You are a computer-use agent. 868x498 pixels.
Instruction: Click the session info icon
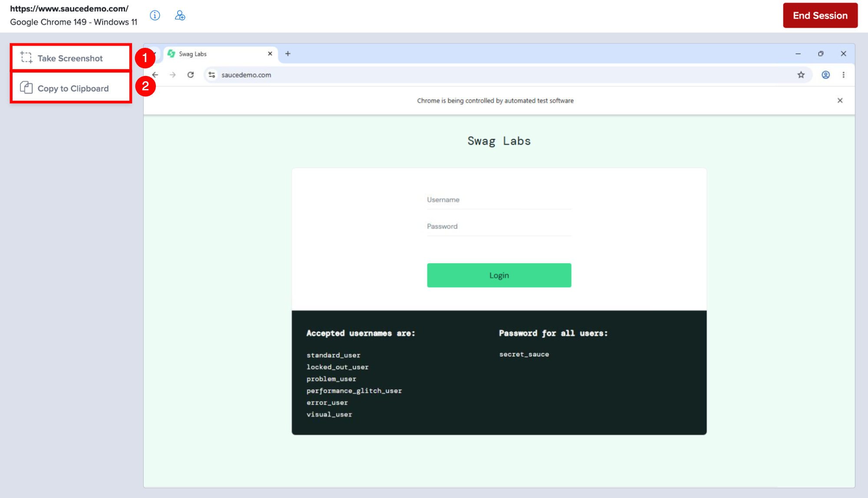[x=155, y=16]
